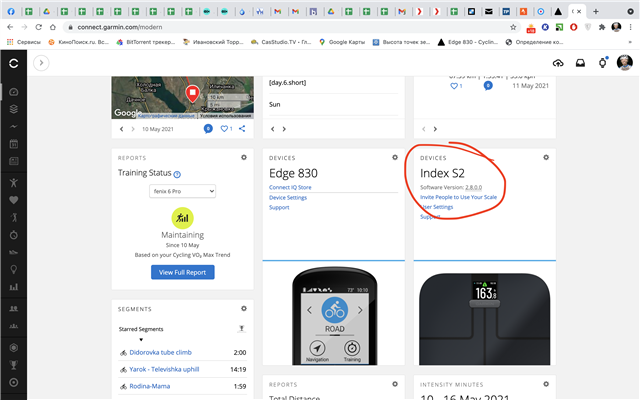Go to next activity on 10 May card

point(133,129)
